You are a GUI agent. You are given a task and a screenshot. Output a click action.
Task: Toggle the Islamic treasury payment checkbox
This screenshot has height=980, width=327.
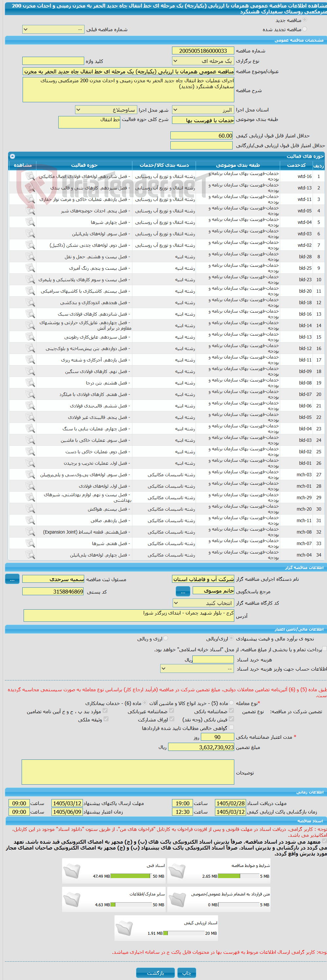pos(324,649)
